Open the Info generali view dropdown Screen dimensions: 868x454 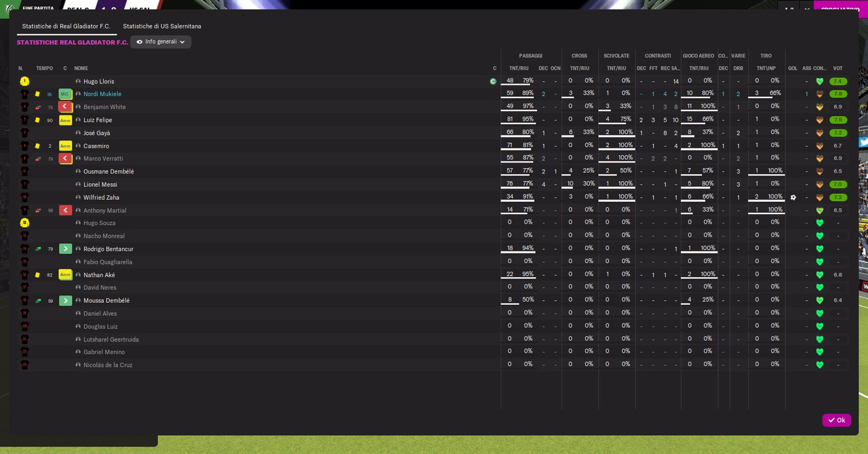click(x=161, y=42)
